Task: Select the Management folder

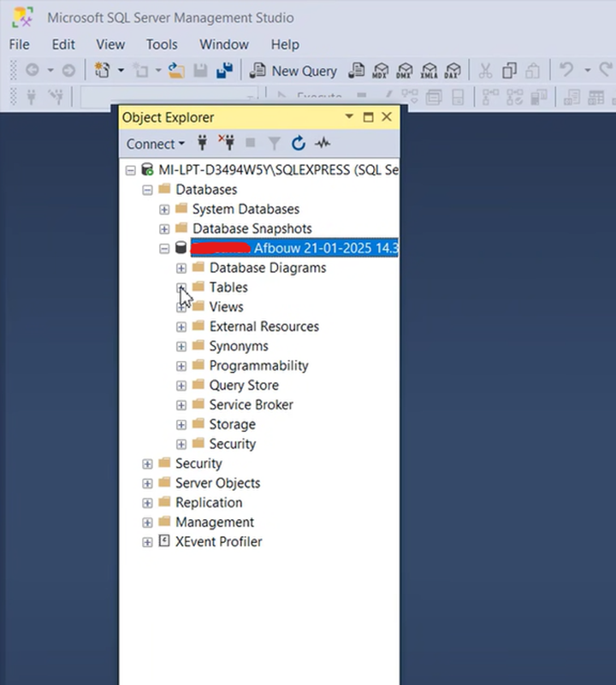Action: point(214,522)
